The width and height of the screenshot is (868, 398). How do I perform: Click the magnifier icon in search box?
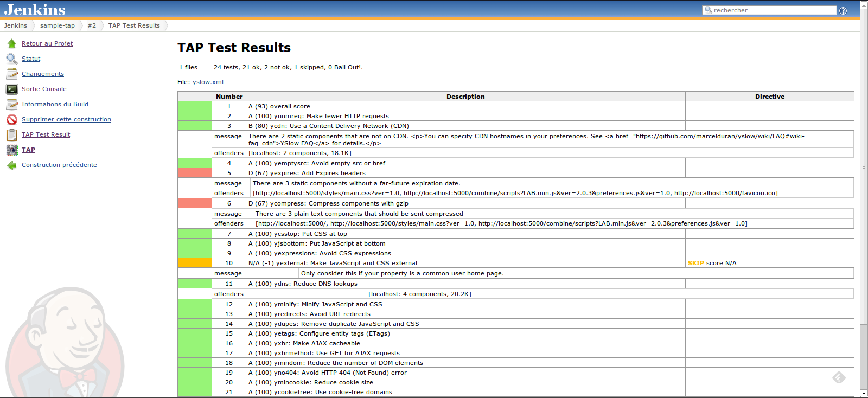point(708,10)
